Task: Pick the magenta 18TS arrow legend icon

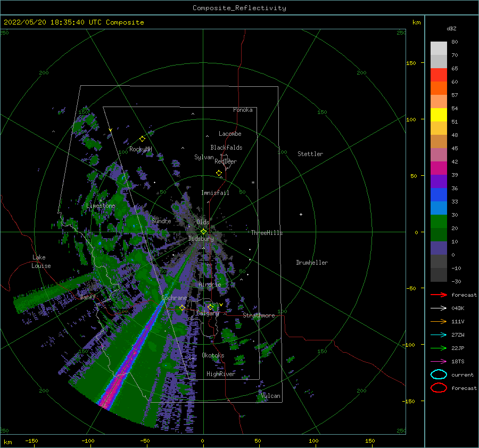Action: (439, 362)
